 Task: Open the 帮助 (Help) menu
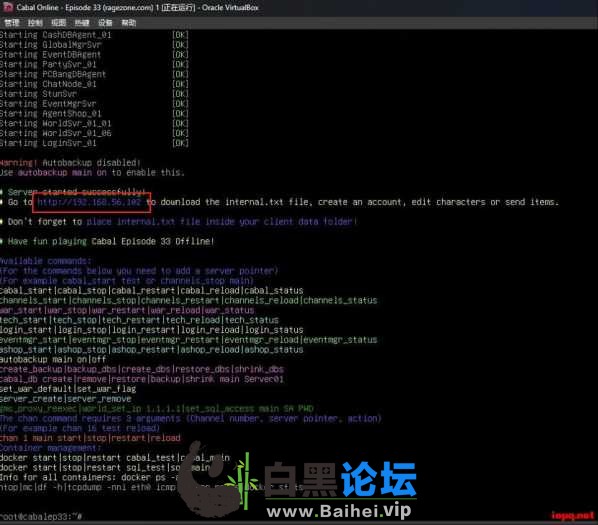pos(129,23)
